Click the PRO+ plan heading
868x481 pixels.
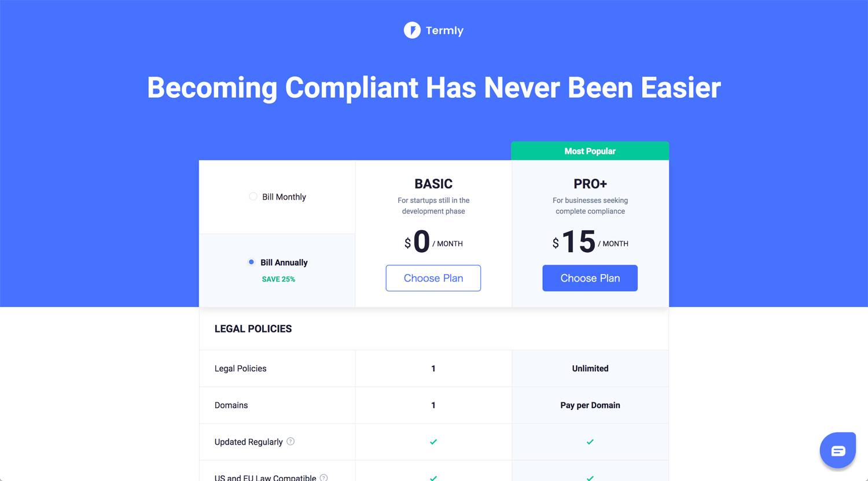pyautogui.click(x=590, y=184)
